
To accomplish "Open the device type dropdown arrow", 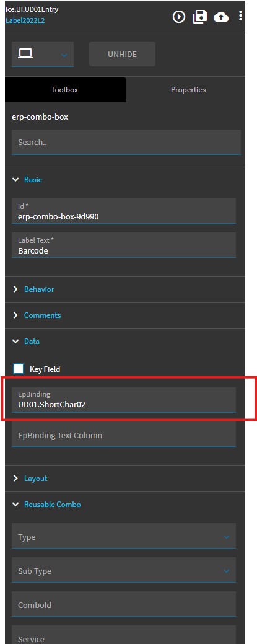I will 64,55.
